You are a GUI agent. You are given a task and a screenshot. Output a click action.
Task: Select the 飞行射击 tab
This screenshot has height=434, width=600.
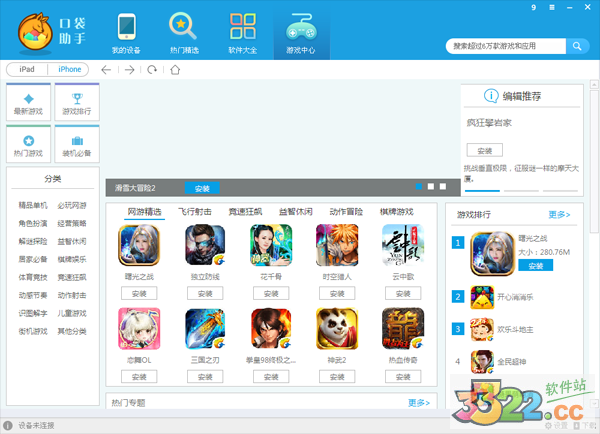click(x=195, y=212)
